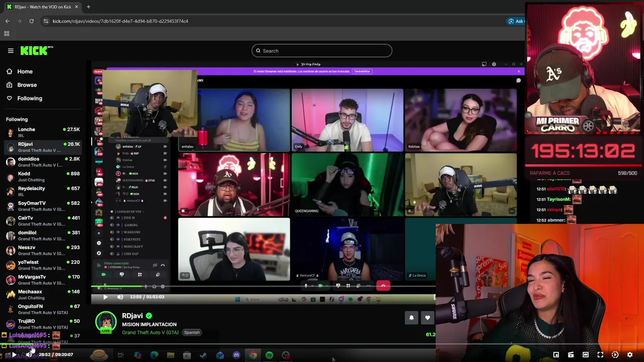Dismiss the Discord streamer mode banner
This screenshot has height=362, width=644.
click(519, 71)
